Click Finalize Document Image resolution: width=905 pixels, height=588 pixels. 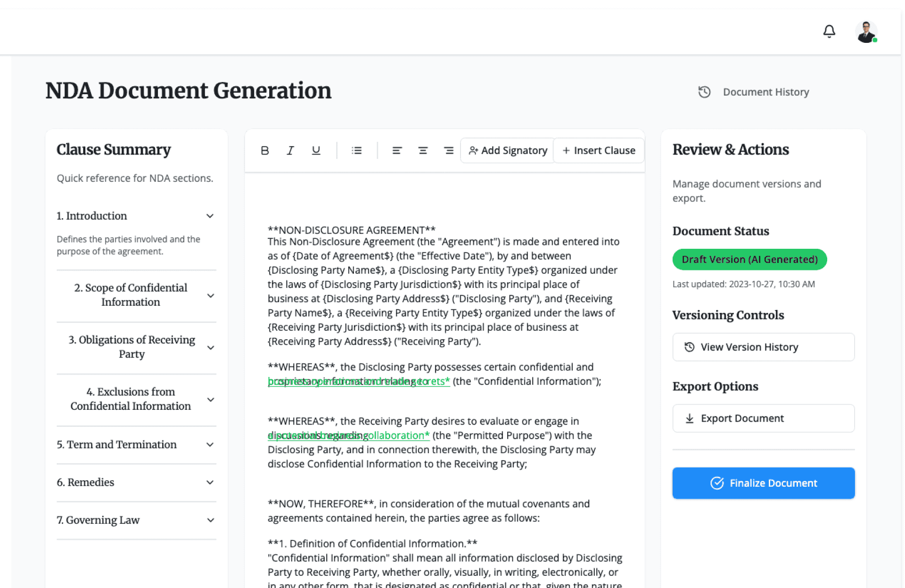(763, 483)
